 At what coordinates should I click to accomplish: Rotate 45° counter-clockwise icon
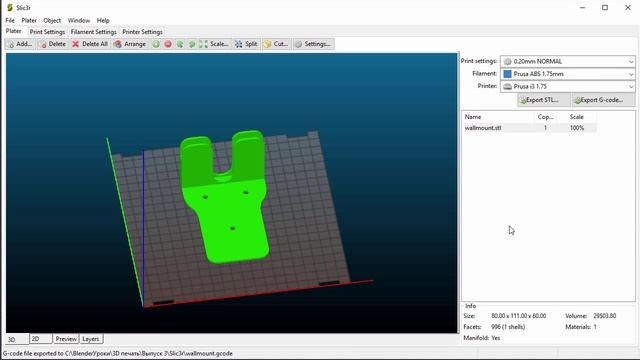(180, 44)
